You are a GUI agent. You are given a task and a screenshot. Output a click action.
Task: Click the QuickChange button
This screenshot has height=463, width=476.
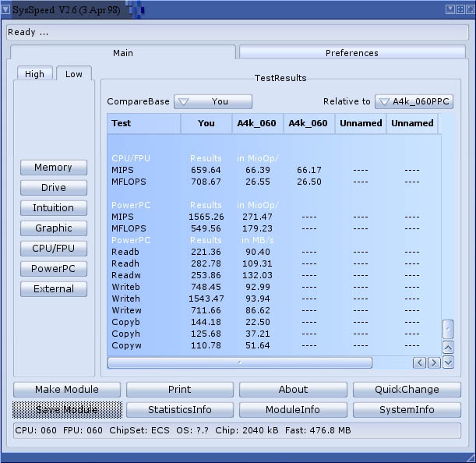(x=407, y=390)
